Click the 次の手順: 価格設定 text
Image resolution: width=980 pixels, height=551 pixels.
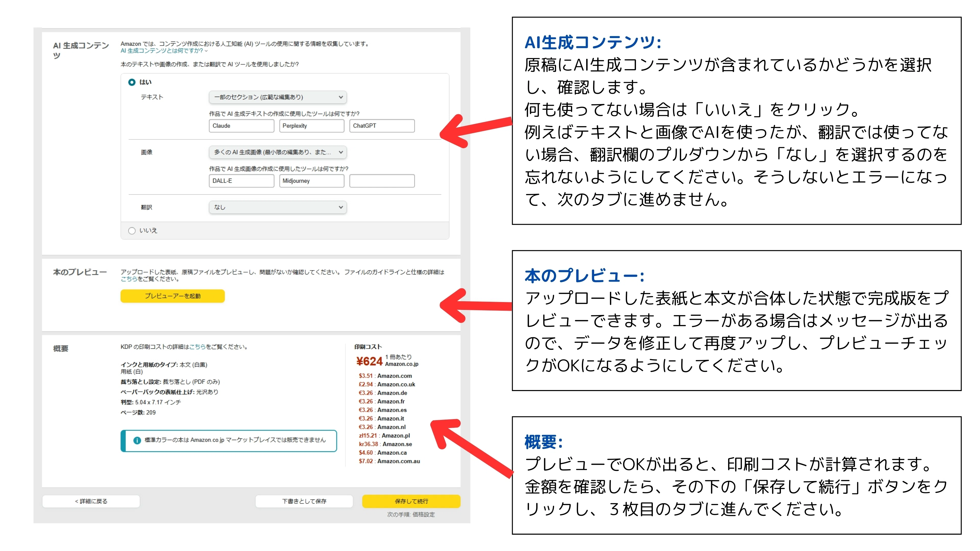pos(411,515)
